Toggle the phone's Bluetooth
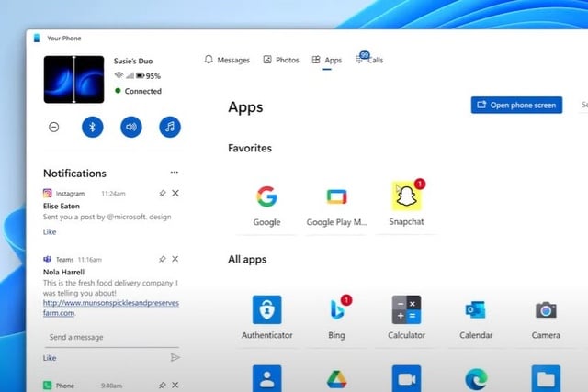Image resolution: width=588 pixels, height=392 pixels. (x=92, y=127)
